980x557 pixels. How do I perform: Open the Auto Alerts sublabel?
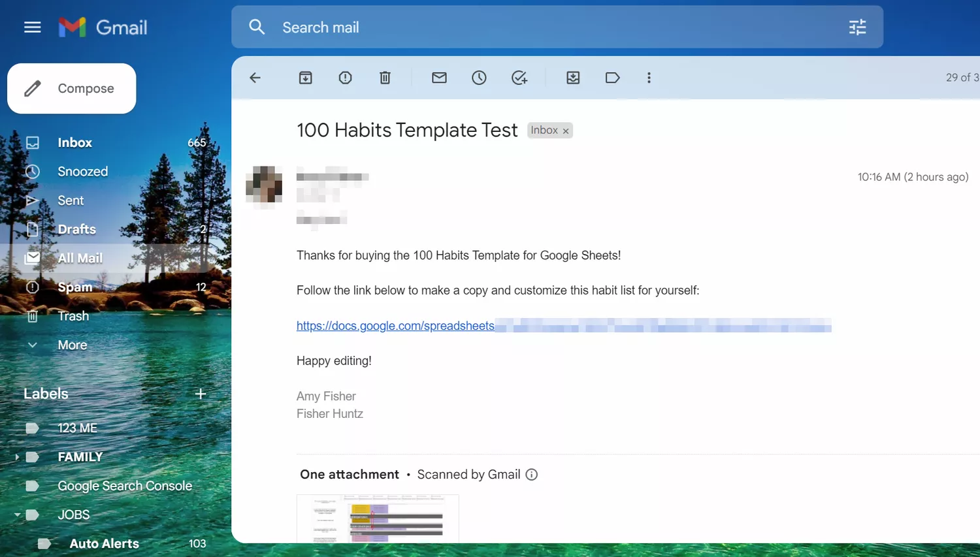pyautogui.click(x=105, y=543)
